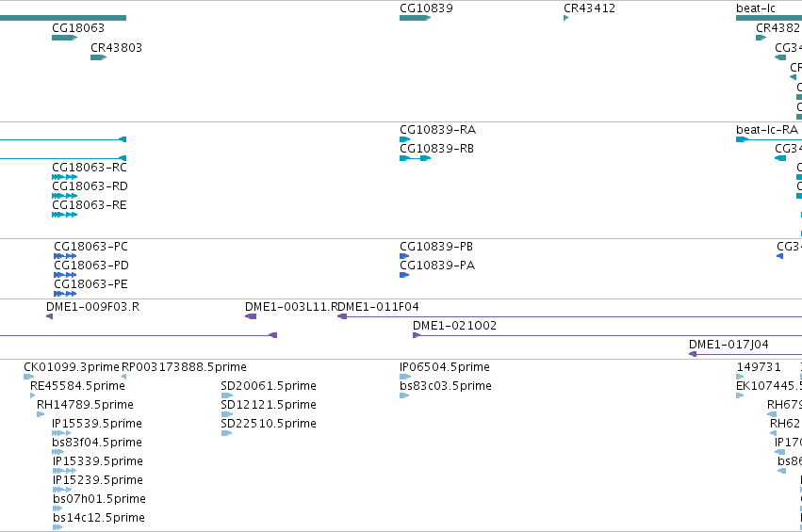Click the DME1-017J04 clone label
The width and height of the screenshot is (802, 532).
728,345
